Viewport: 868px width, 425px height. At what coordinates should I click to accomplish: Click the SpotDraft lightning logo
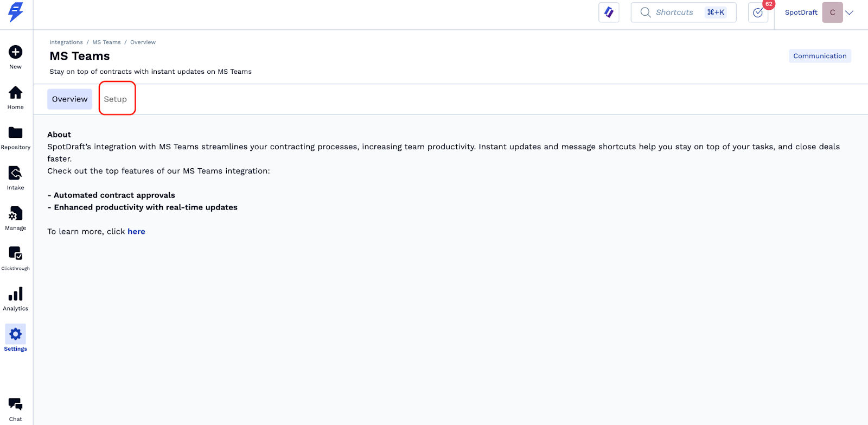point(16,12)
